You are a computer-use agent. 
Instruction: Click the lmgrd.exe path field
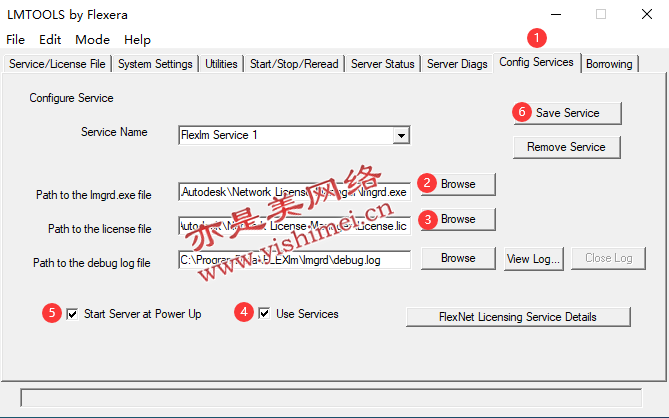pyautogui.click(x=294, y=192)
